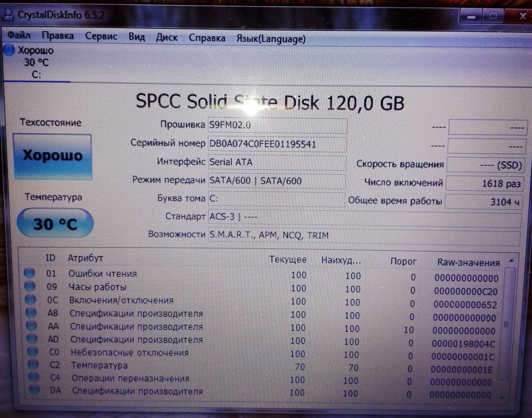Click the Атрибут column header

[x=85, y=258]
